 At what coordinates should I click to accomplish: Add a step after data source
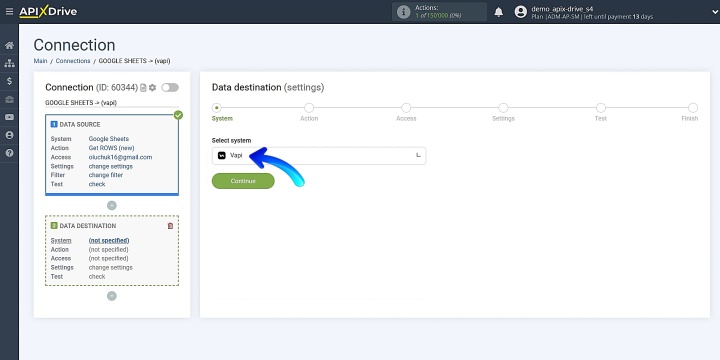point(112,205)
